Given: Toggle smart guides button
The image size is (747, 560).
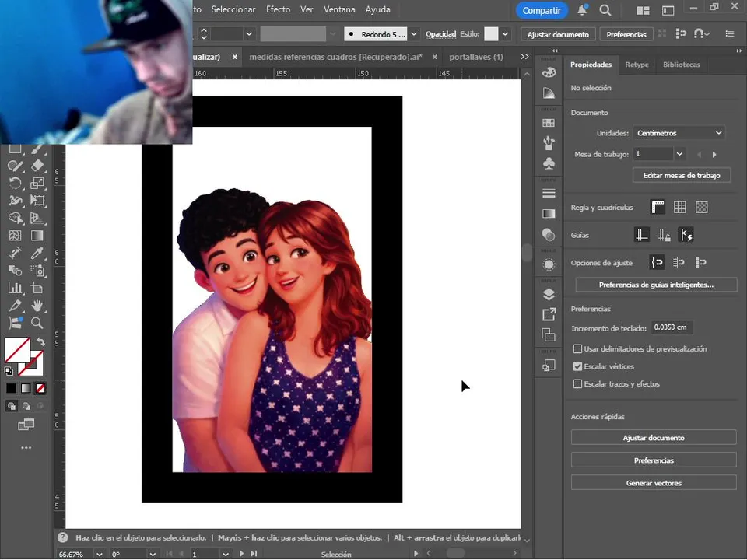Looking at the screenshot, I should [686, 235].
